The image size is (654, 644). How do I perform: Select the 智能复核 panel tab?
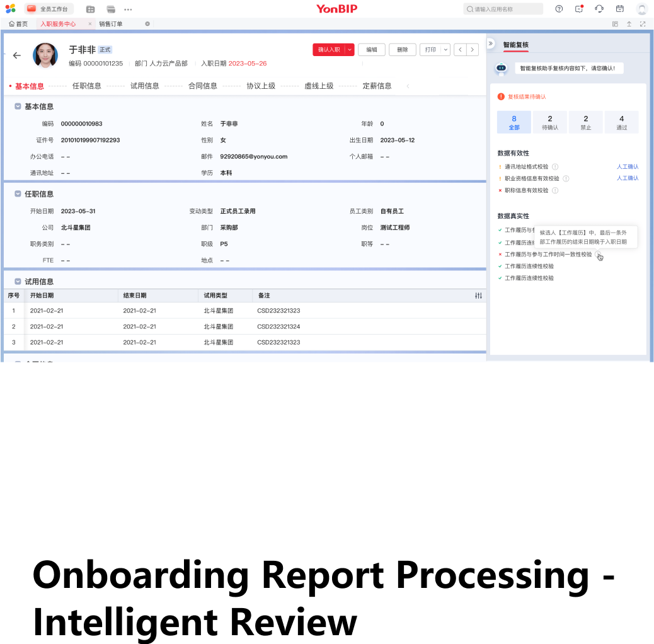(x=515, y=45)
